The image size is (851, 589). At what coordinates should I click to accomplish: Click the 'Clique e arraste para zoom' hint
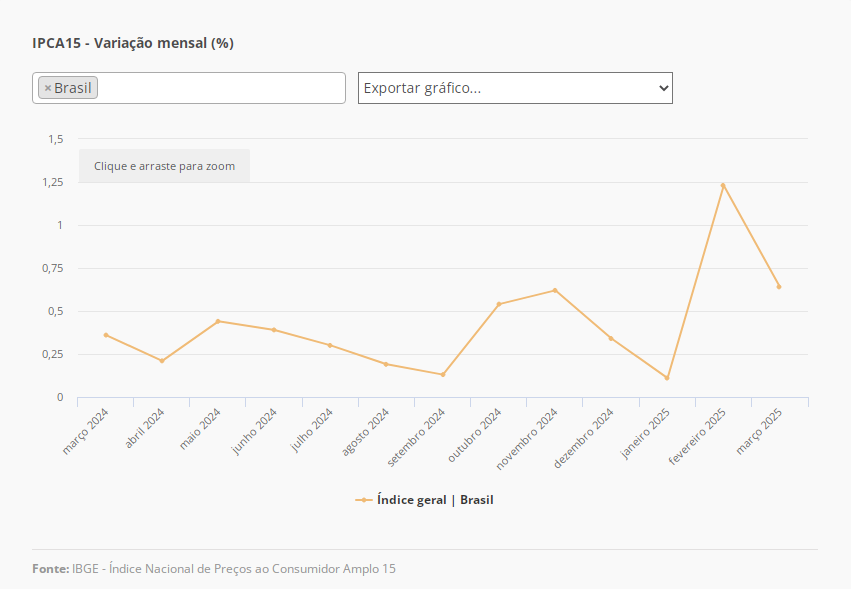click(x=164, y=166)
